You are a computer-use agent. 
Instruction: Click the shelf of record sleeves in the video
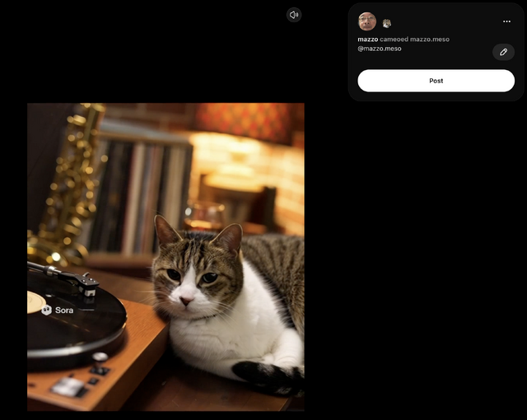[140, 198]
